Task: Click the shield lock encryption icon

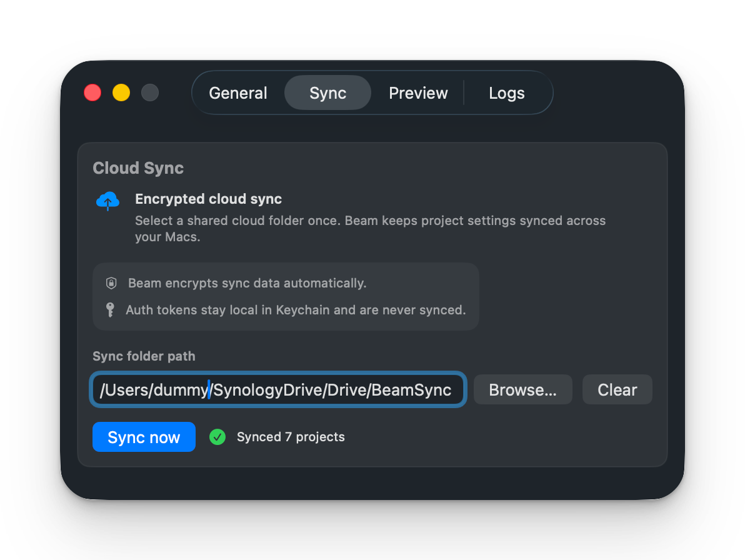Action: tap(111, 283)
